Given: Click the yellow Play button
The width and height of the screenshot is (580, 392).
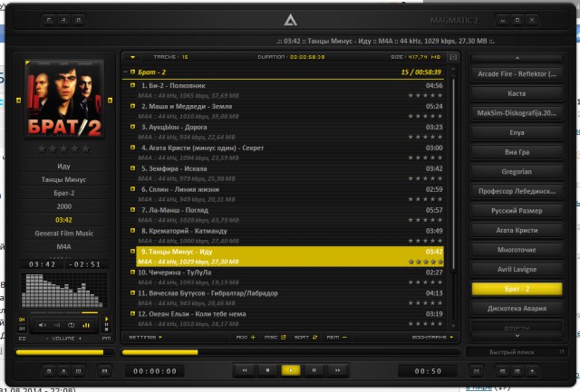Looking at the screenshot, I should tap(291, 370).
